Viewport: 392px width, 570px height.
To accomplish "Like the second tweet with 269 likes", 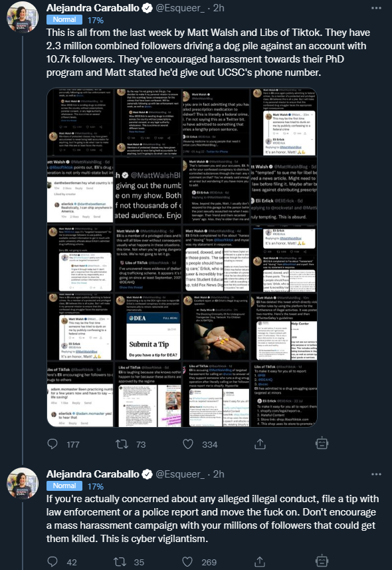I will tap(187, 561).
